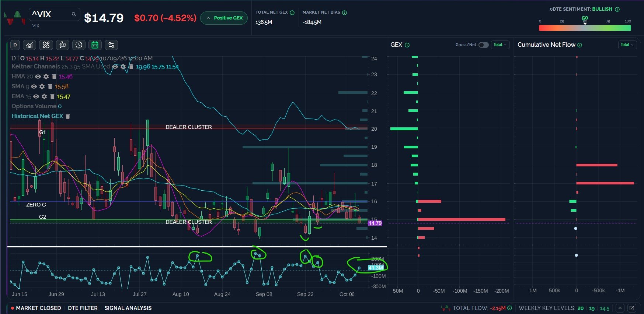
Task: Click the green calendar icon
Action: (x=95, y=45)
